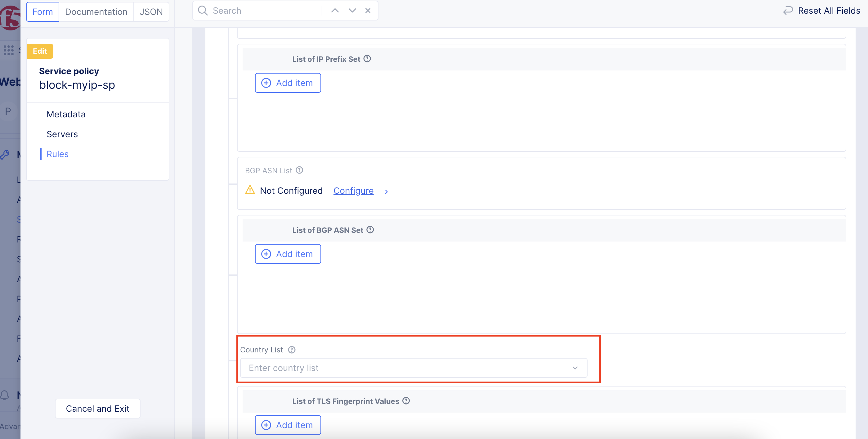Jump to previous search match with the up chevron
This screenshot has width=868, height=439.
[335, 11]
